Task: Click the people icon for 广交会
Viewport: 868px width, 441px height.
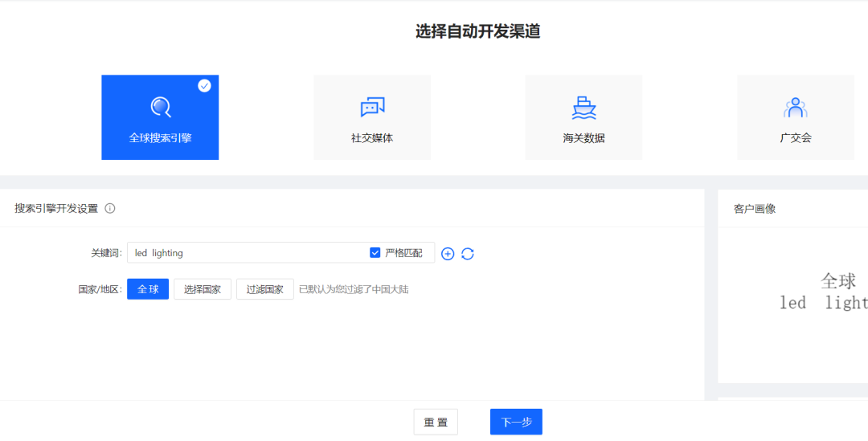Action: pos(795,107)
